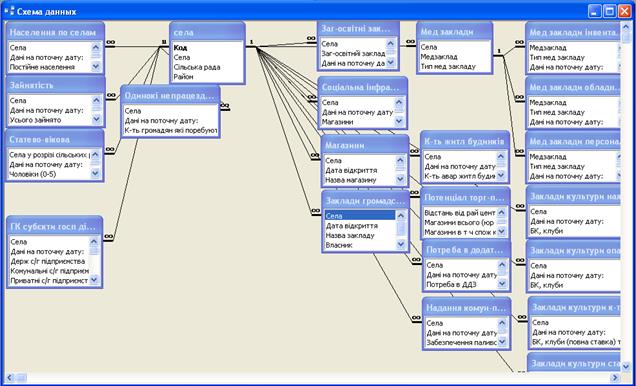This screenshot has height=386, width=636.
Task: Click Заг-освітній заклад field
Action: (353, 53)
